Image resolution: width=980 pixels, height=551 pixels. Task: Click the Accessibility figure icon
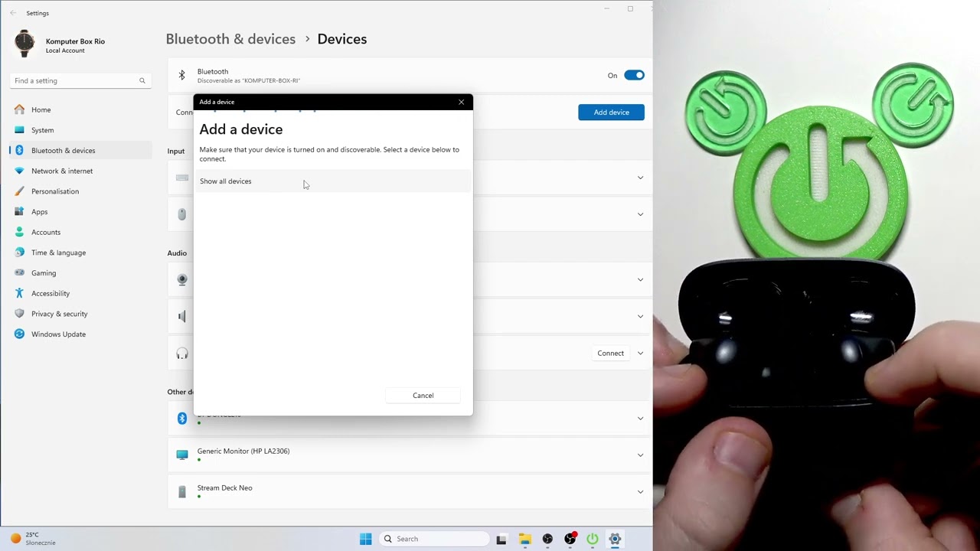[x=19, y=293]
